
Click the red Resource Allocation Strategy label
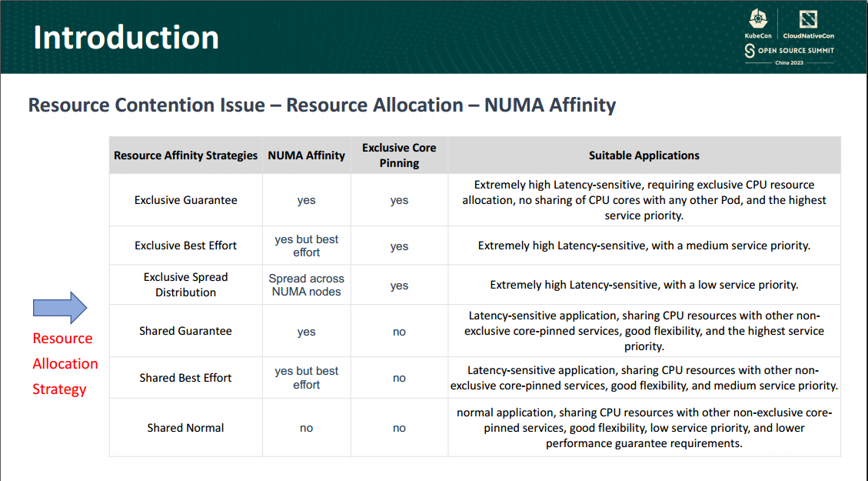coord(65,363)
